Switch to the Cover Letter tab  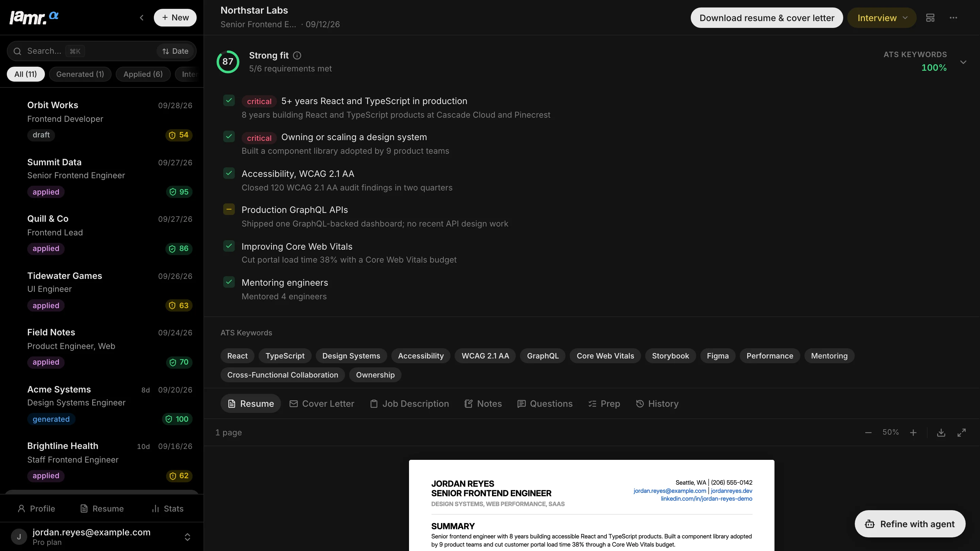tap(322, 404)
